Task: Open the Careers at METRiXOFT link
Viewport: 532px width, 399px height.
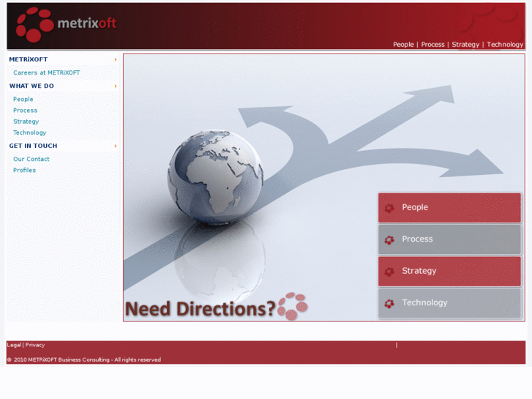Action: 47,72
